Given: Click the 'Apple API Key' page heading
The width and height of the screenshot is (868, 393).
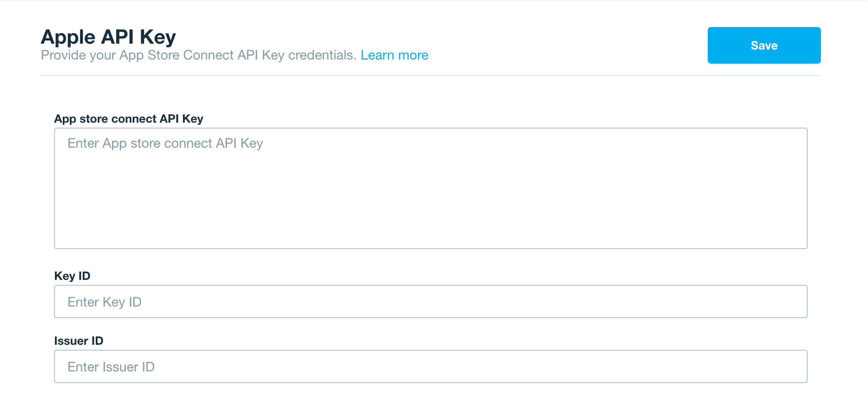Looking at the screenshot, I should click(x=108, y=37).
